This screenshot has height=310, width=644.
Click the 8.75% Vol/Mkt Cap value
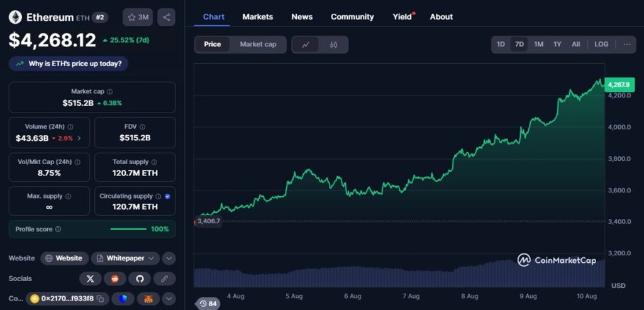pyautogui.click(x=49, y=174)
